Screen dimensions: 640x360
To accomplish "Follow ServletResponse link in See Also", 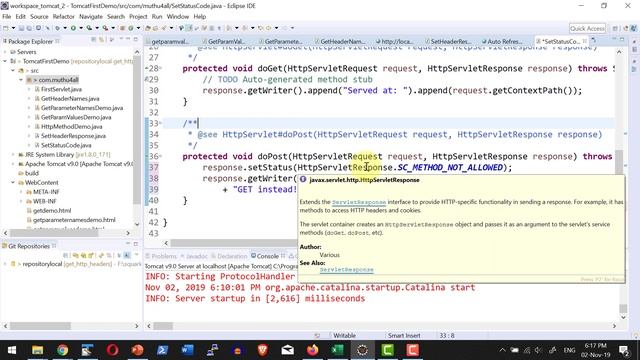I will pyautogui.click(x=346, y=270).
